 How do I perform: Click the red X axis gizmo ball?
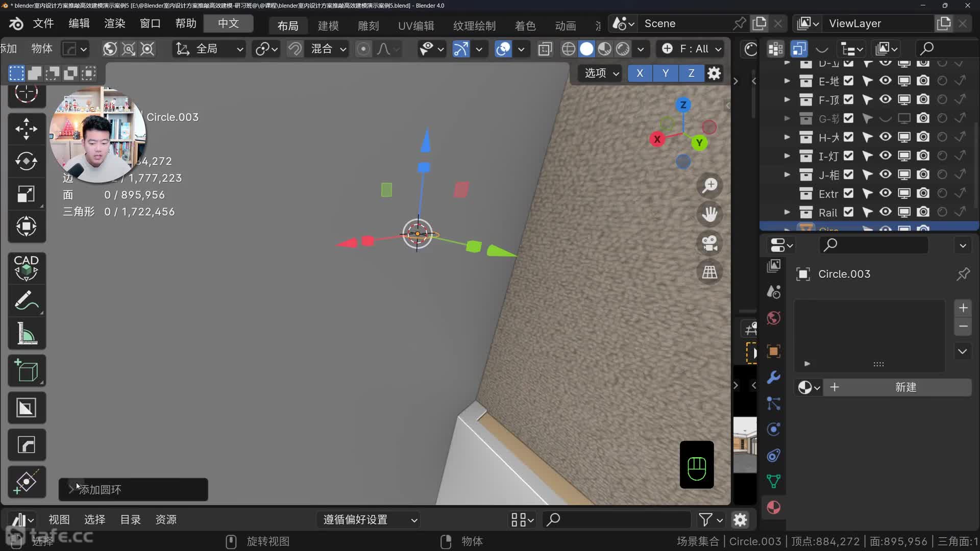coord(657,139)
